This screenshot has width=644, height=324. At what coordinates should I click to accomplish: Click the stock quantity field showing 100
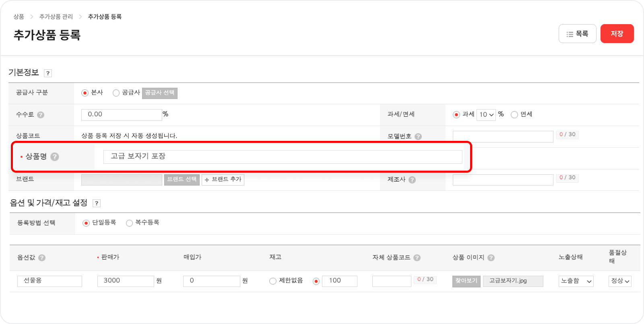click(x=340, y=281)
